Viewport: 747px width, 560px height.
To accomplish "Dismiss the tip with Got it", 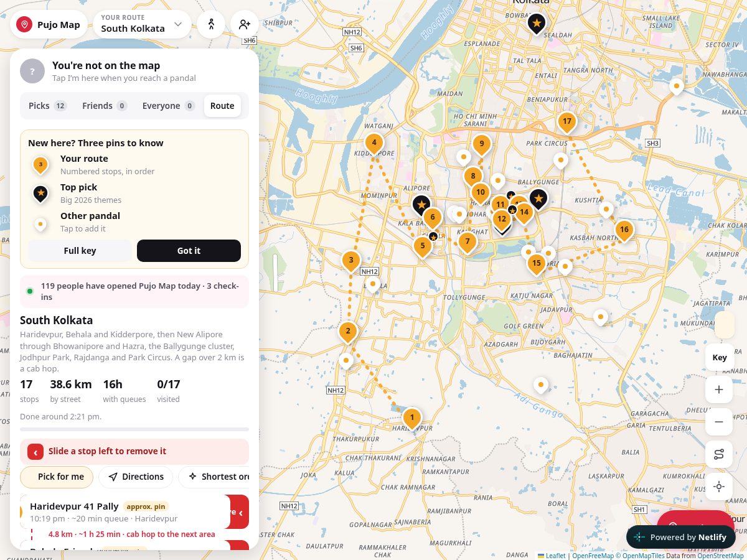I will (x=189, y=251).
